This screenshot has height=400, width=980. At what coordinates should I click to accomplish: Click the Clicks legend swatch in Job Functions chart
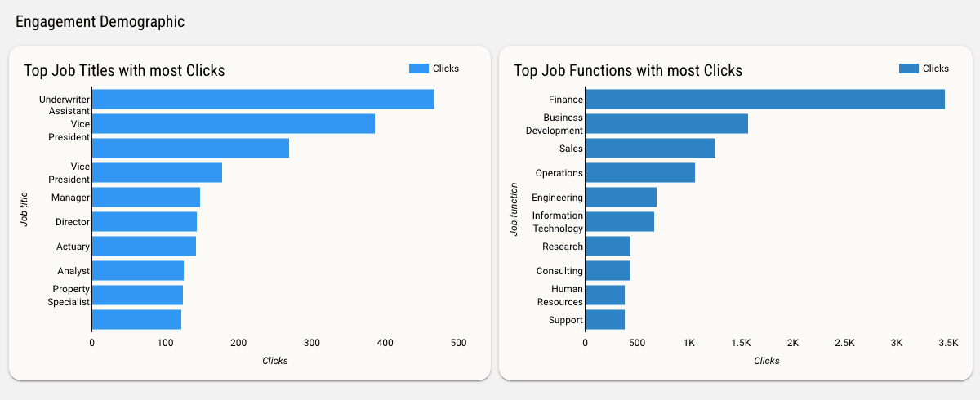[908, 69]
